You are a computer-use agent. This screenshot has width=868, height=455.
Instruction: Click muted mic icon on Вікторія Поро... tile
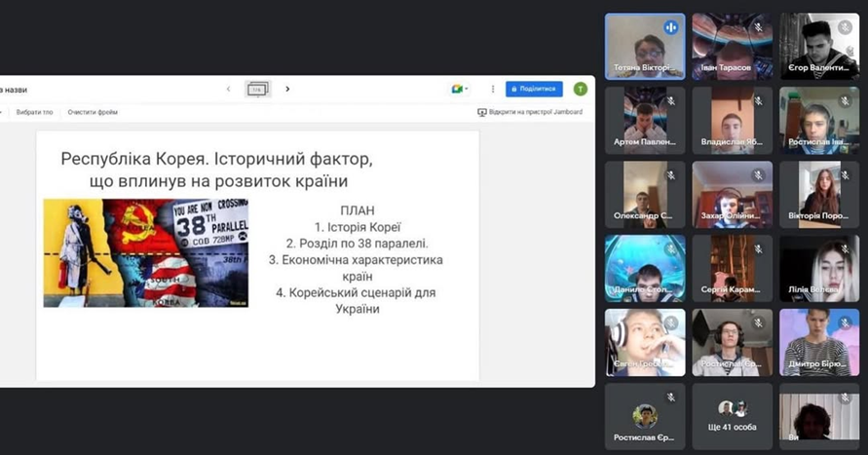[845, 175]
